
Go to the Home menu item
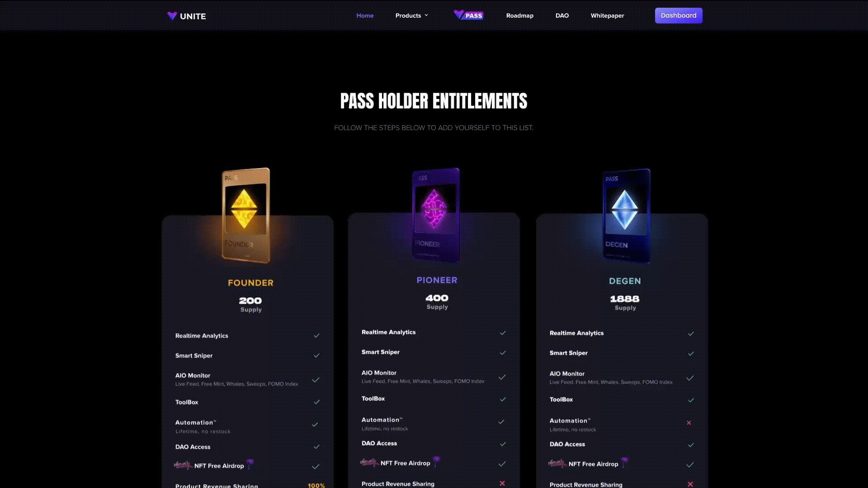pos(365,15)
